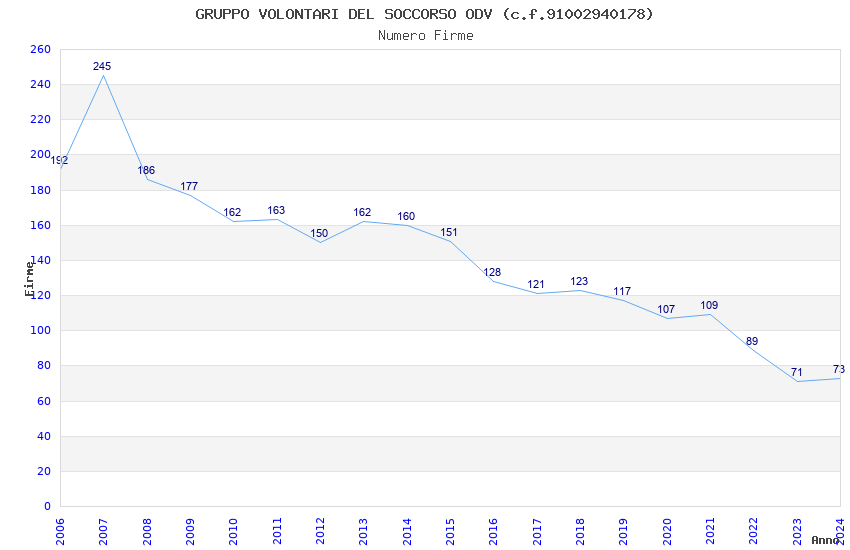
Task: Click the x-axis year 2010
Action: 234,532
